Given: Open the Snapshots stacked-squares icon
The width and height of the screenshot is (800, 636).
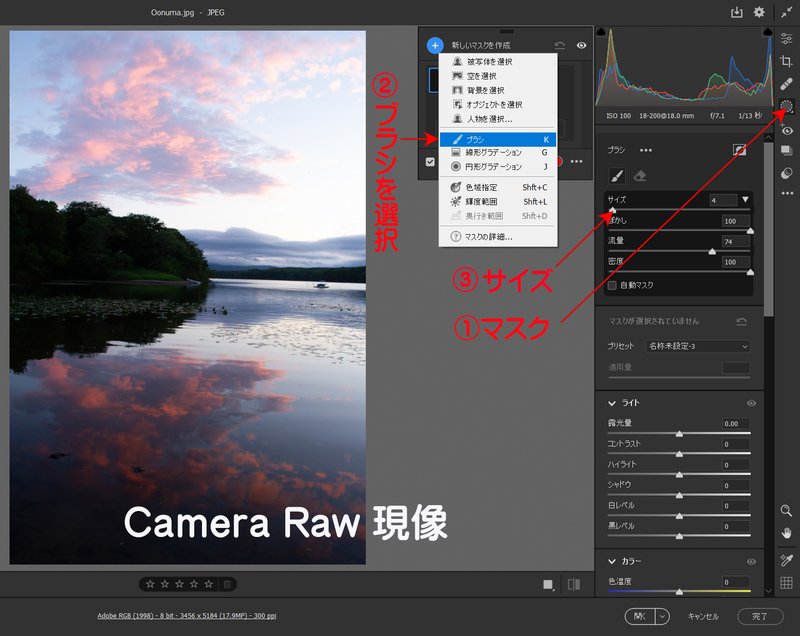Looking at the screenshot, I should click(x=786, y=150).
